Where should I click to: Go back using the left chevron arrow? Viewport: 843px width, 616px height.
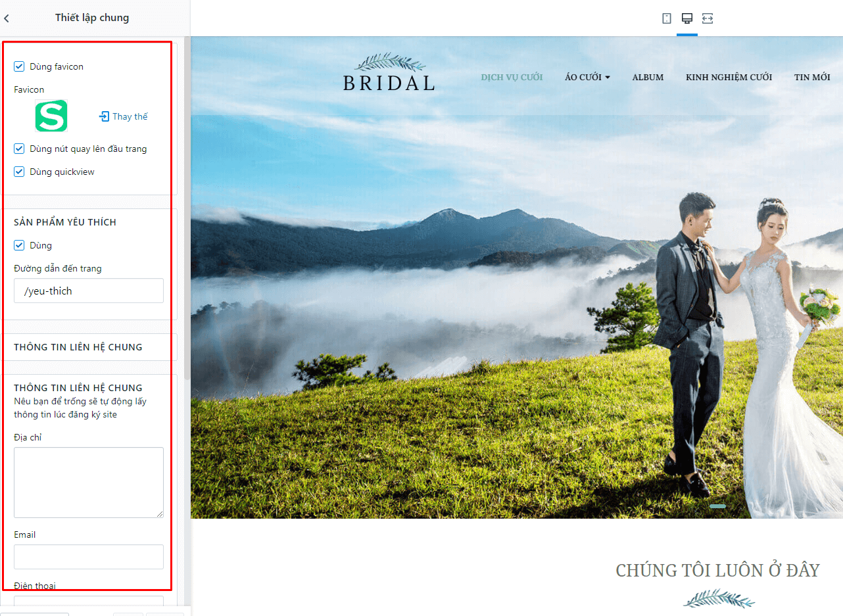[x=7, y=18]
